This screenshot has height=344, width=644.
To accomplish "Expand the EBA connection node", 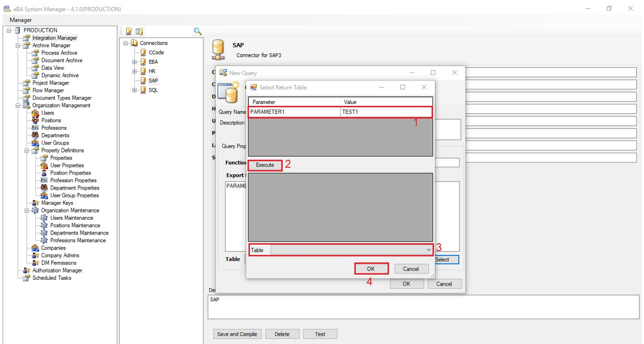I will tap(135, 62).
